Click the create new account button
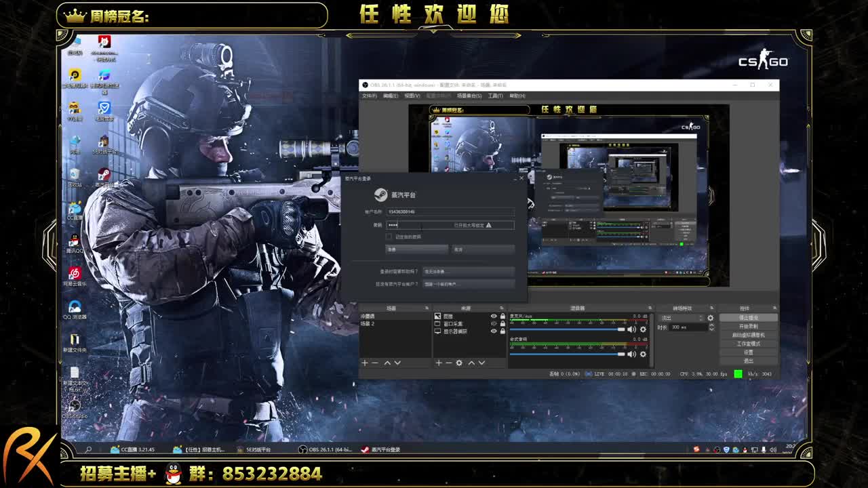The image size is (868, 488). click(x=468, y=284)
